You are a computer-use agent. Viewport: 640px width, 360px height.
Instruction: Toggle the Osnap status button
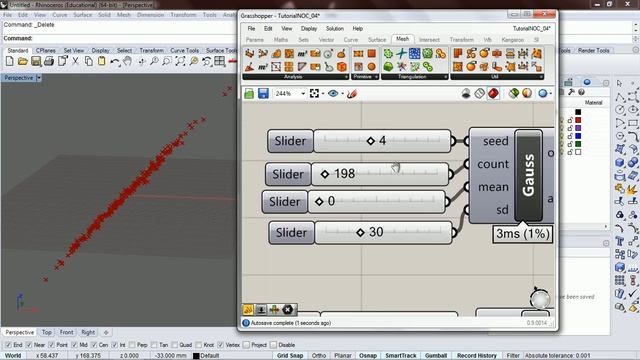pos(368,356)
